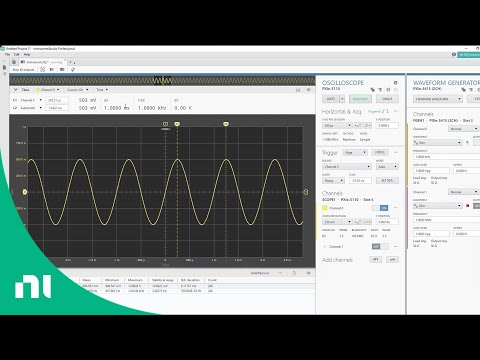Click the trigger Level input field
Image resolution: width=480 pixels, height=360 pixels.
360,180
